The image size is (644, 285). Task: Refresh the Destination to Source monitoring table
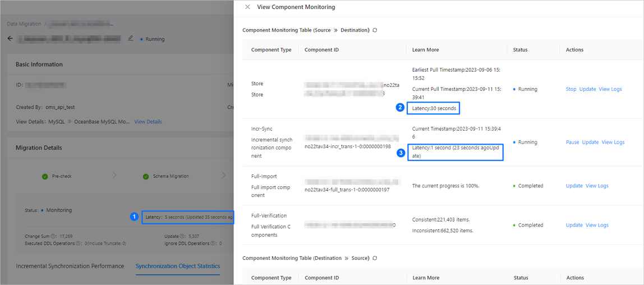[x=375, y=259]
